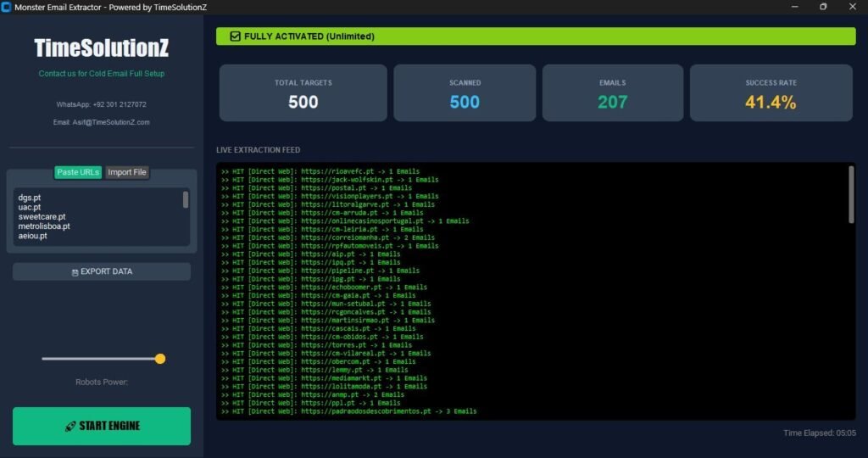
Task: Export the extracted data
Action: [102, 271]
